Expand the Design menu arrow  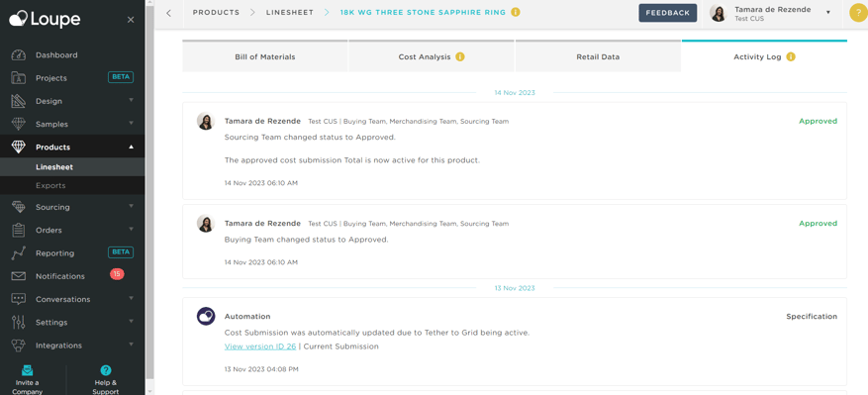[132, 100]
